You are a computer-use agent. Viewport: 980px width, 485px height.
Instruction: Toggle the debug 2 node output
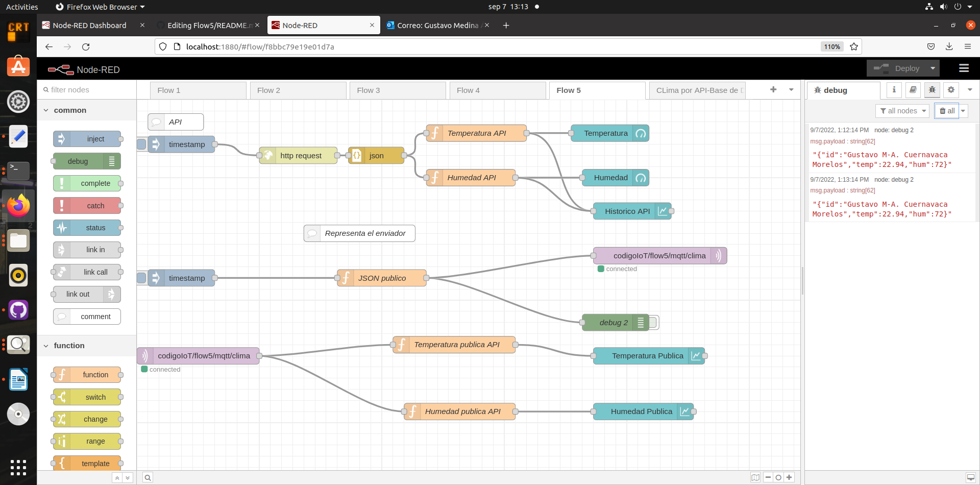tap(654, 323)
